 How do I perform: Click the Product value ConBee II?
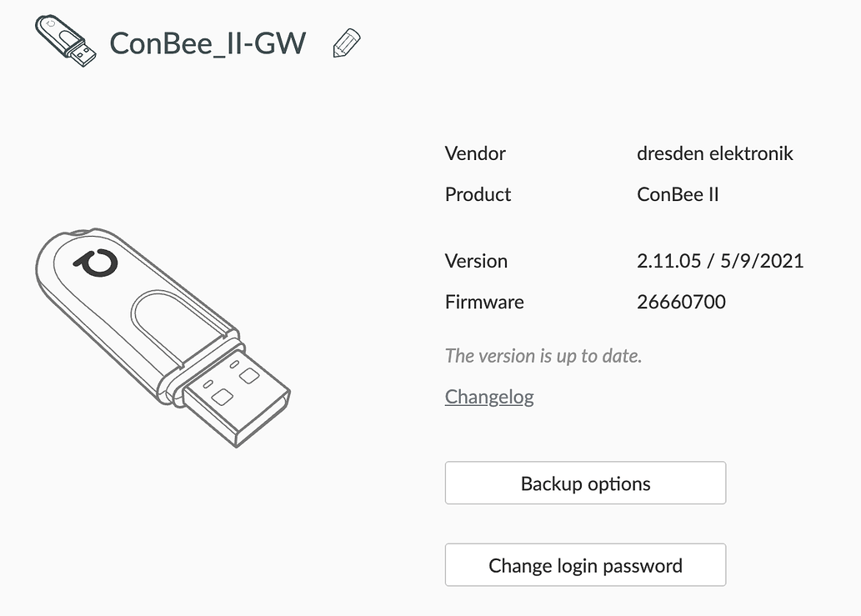tap(678, 194)
